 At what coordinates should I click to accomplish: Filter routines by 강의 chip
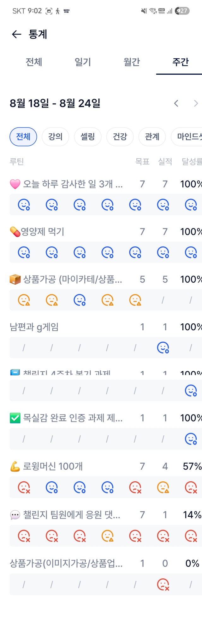pyautogui.click(x=55, y=137)
